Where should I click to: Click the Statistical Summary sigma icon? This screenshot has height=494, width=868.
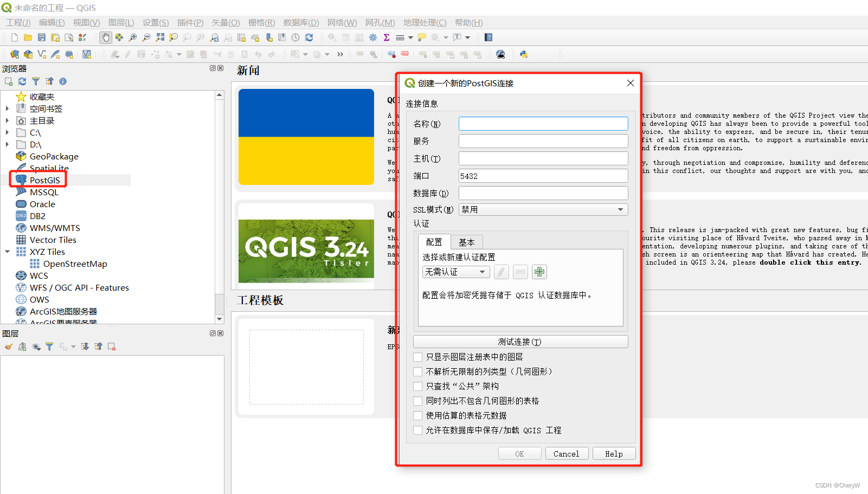[x=387, y=37]
